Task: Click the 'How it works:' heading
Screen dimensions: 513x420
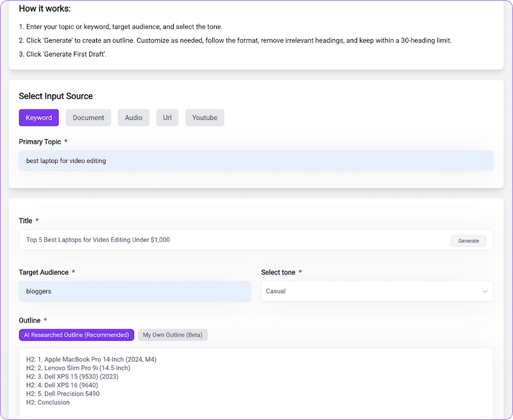Action: [45, 8]
